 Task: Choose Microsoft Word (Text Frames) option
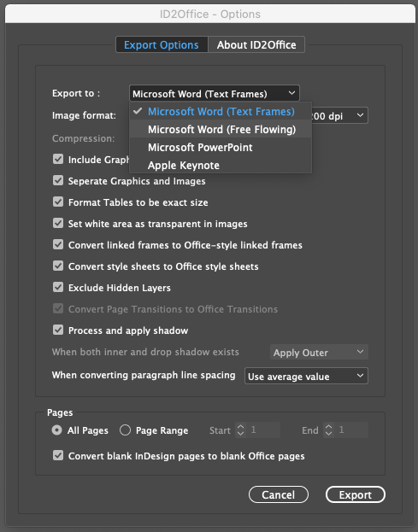coord(221,111)
